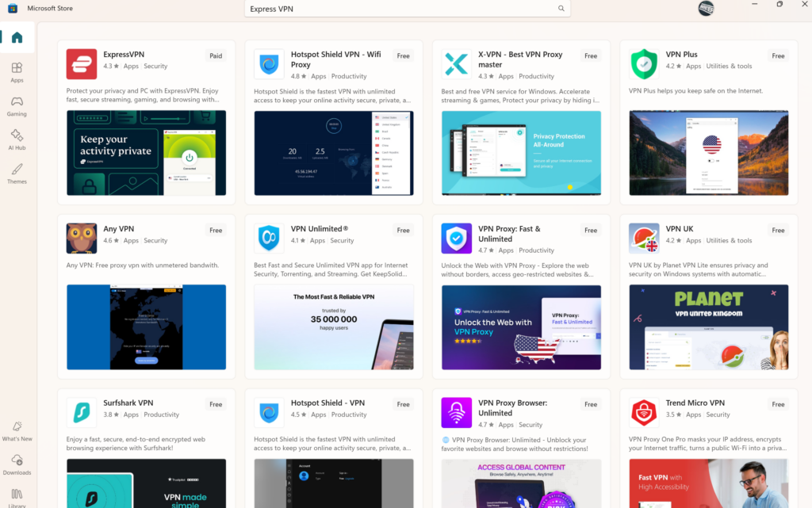
Task: Click the VPN Unlimited app icon
Action: pos(269,238)
